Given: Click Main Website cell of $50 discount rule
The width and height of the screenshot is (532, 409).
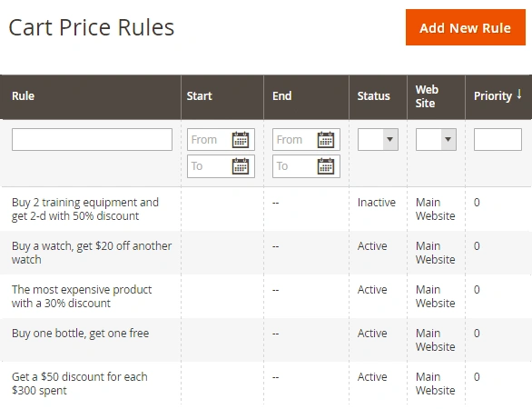Looking at the screenshot, I should coord(435,384).
